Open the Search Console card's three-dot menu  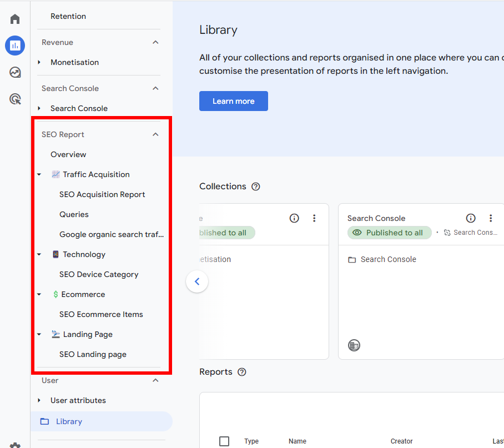pos(491,218)
